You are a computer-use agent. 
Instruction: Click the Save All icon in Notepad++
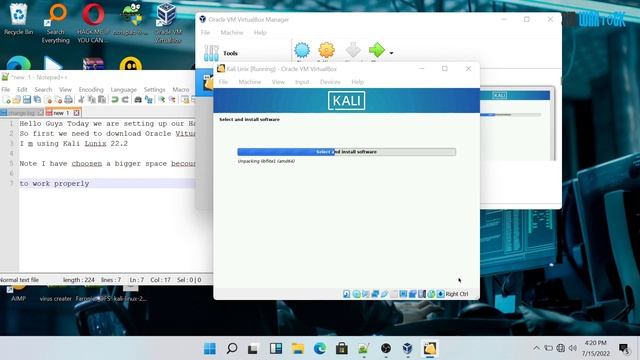pos(37,100)
